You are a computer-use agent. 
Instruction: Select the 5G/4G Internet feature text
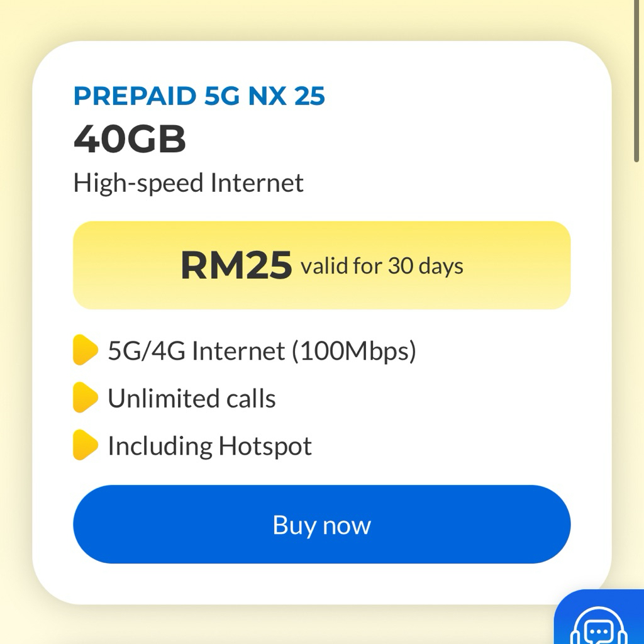(196, 351)
